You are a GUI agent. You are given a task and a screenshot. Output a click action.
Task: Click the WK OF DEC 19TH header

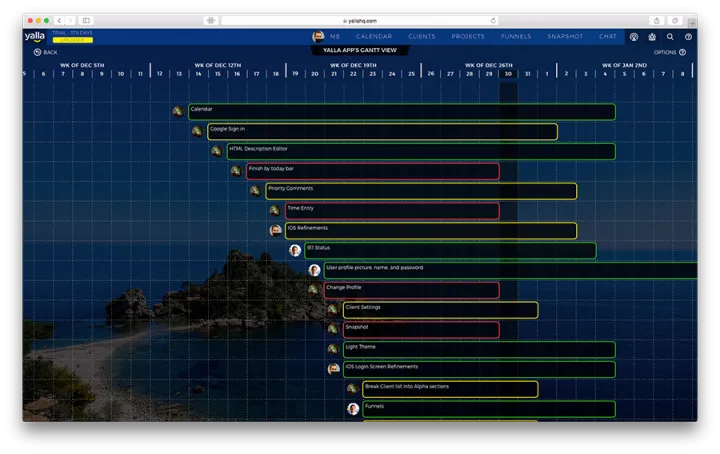[x=355, y=65]
